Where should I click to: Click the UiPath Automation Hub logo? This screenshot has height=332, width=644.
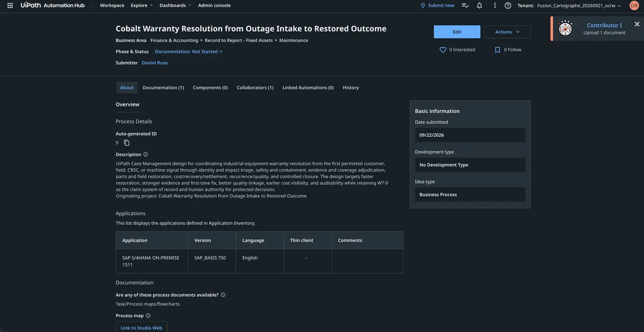[x=53, y=5]
